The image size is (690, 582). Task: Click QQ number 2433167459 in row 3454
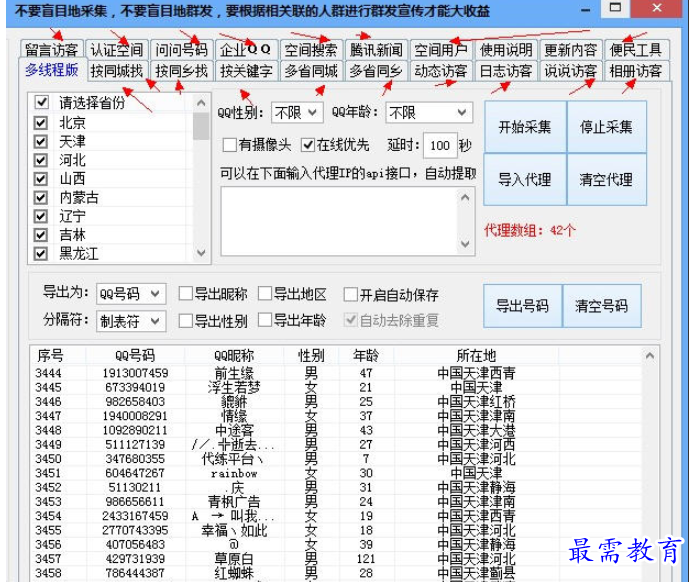click(x=136, y=516)
